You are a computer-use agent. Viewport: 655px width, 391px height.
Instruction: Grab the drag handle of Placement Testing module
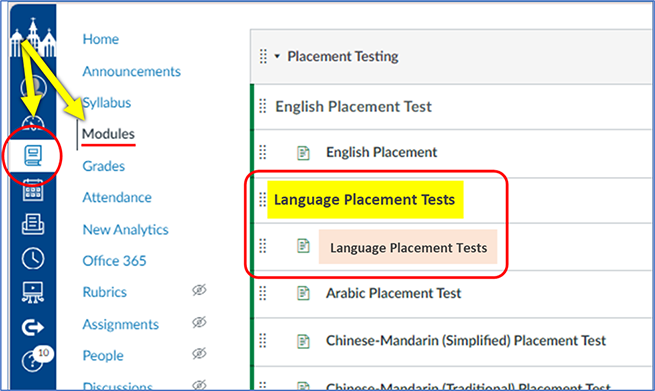263,56
